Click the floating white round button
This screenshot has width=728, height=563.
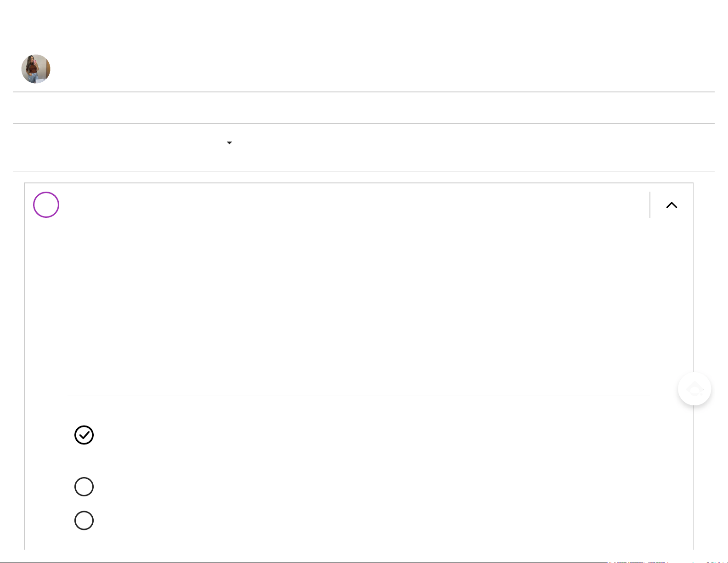point(694,389)
